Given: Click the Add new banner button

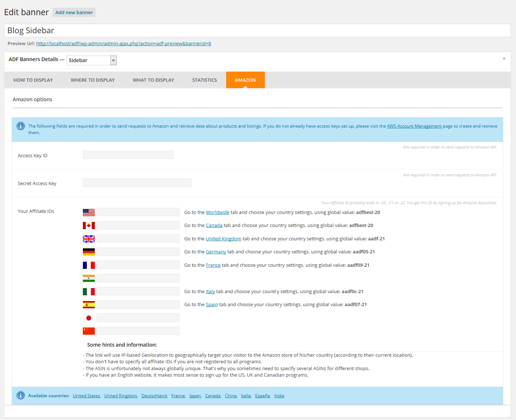Looking at the screenshot, I should coord(74,12).
